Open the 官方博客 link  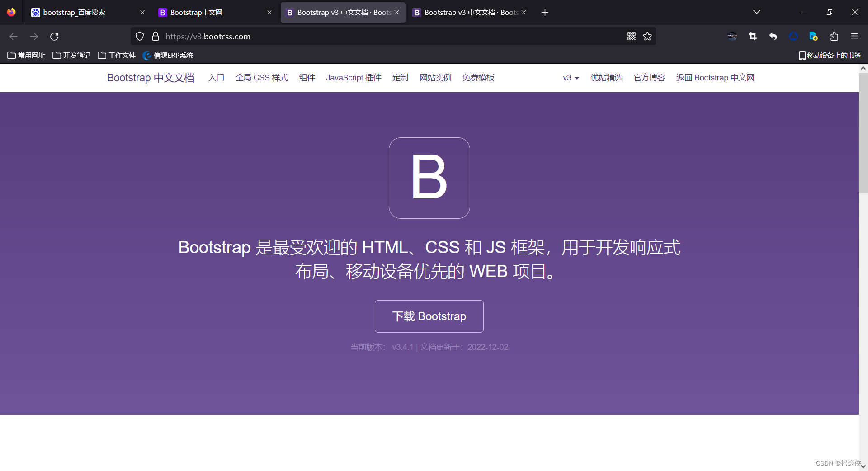tap(649, 78)
